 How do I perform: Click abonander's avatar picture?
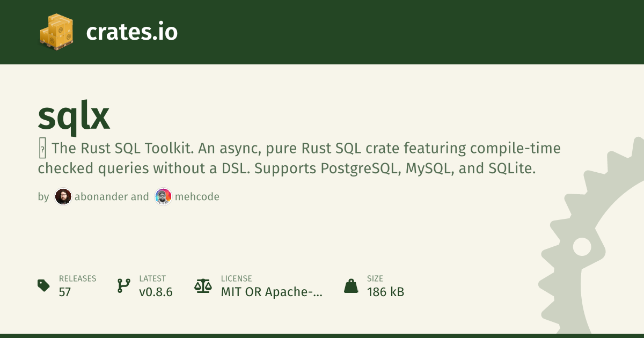coord(63,197)
